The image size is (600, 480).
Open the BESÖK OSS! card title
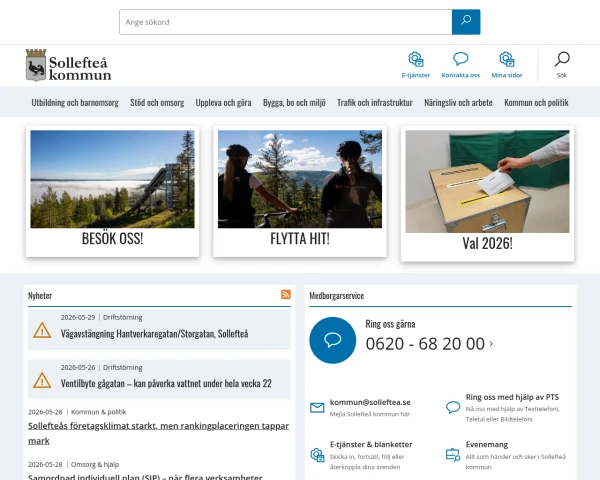coord(112,239)
